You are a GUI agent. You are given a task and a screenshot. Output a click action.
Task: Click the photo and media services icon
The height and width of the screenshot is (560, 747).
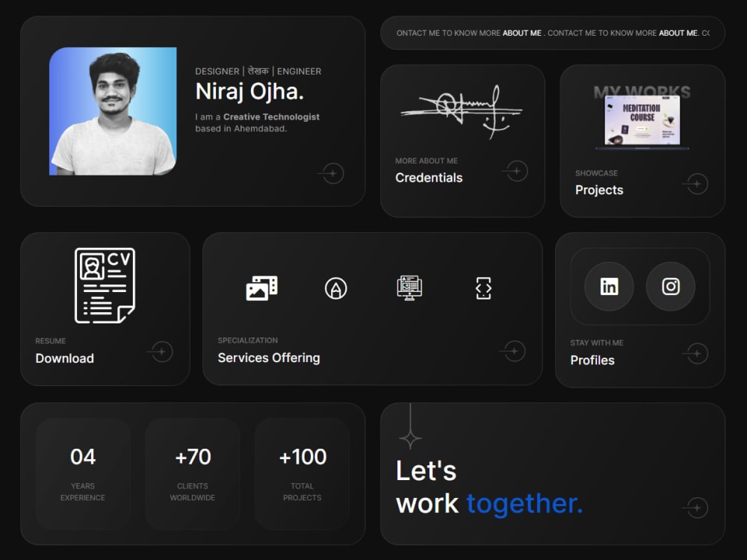pyautogui.click(x=260, y=287)
